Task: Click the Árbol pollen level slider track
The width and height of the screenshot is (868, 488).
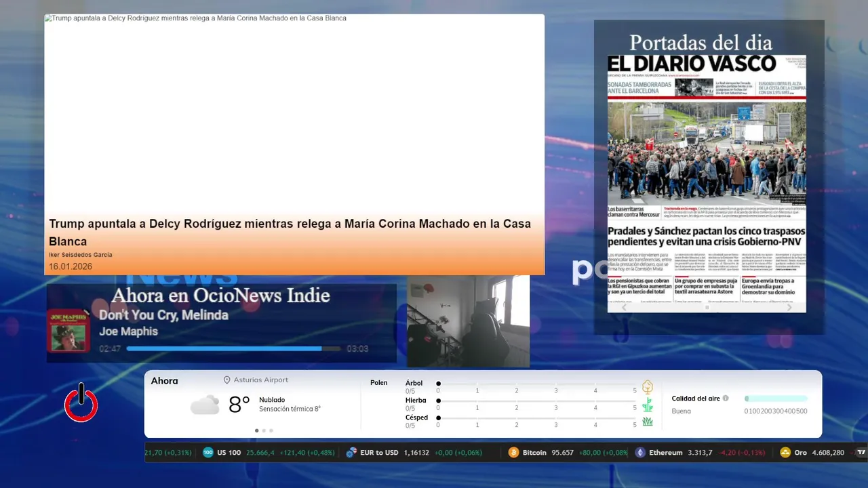Action: (536, 384)
